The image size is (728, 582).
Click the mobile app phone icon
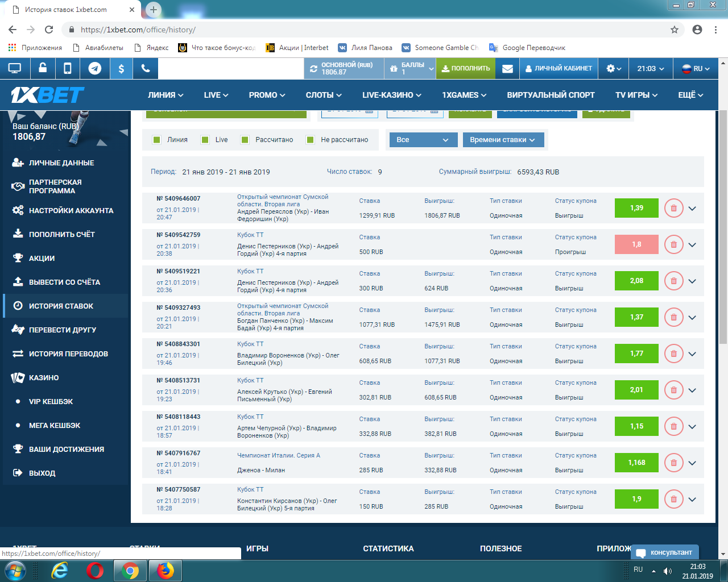(68, 69)
